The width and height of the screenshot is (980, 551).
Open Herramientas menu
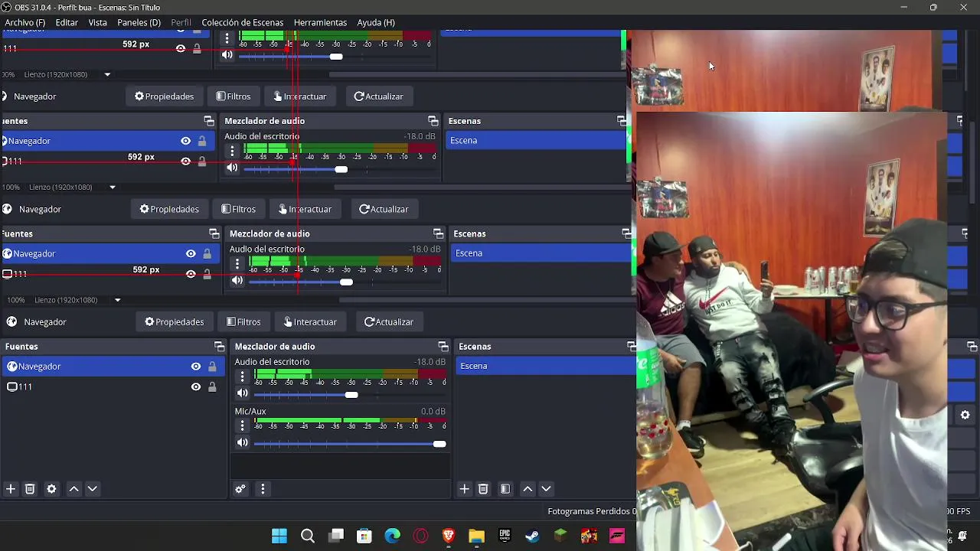320,22
